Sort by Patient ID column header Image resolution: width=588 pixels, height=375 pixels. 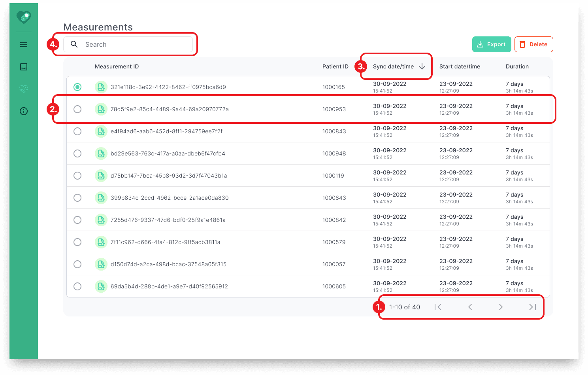335,66
